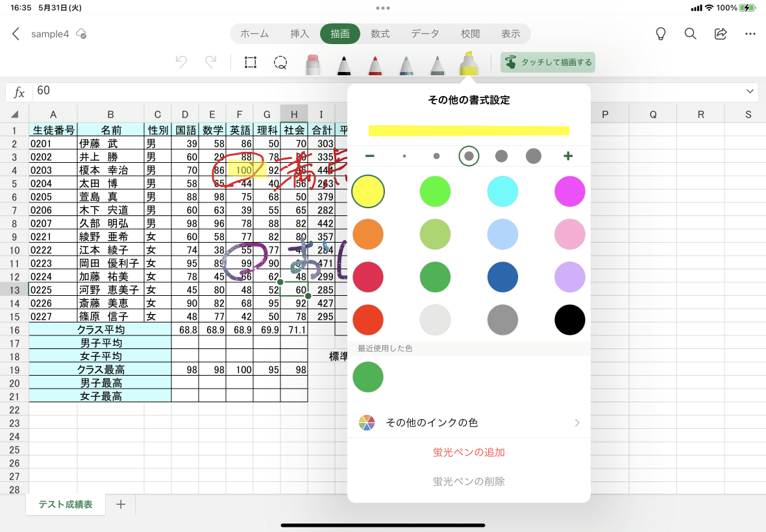
Task: Switch to the データ tab
Action: pos(425,34)
